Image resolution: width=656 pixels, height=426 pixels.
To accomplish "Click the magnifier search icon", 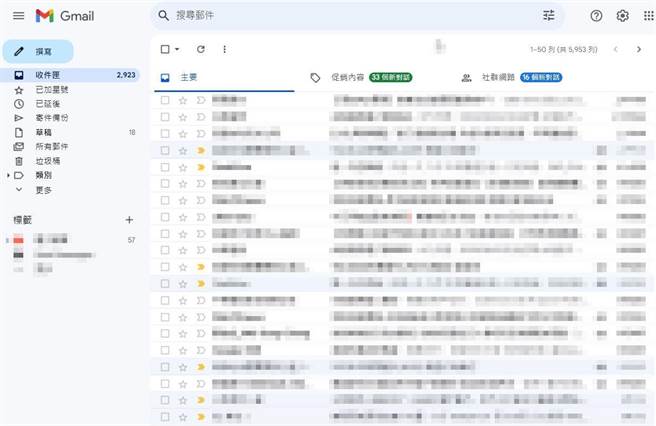I will coord(163,16).
